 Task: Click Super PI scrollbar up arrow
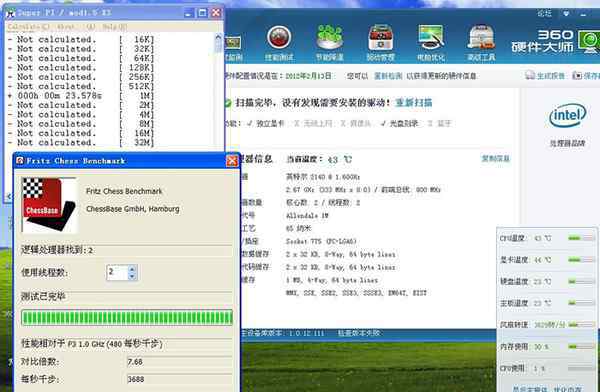pos(218,37)
